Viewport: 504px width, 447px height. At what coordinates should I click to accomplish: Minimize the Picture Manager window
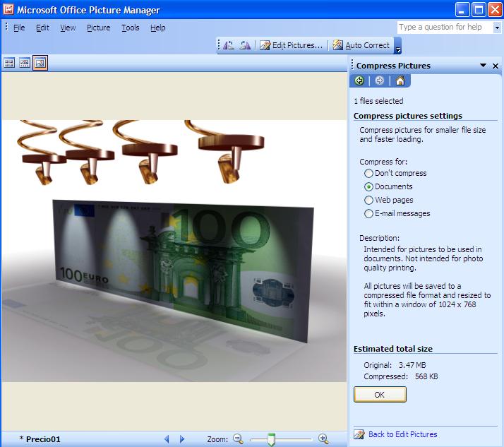[462, 10]
